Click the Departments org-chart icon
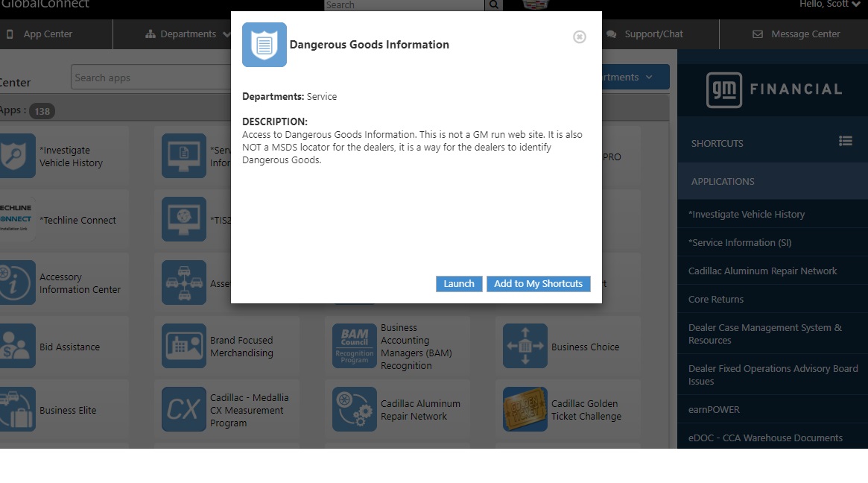The image size is (868, 483). (x=150, y=34)
